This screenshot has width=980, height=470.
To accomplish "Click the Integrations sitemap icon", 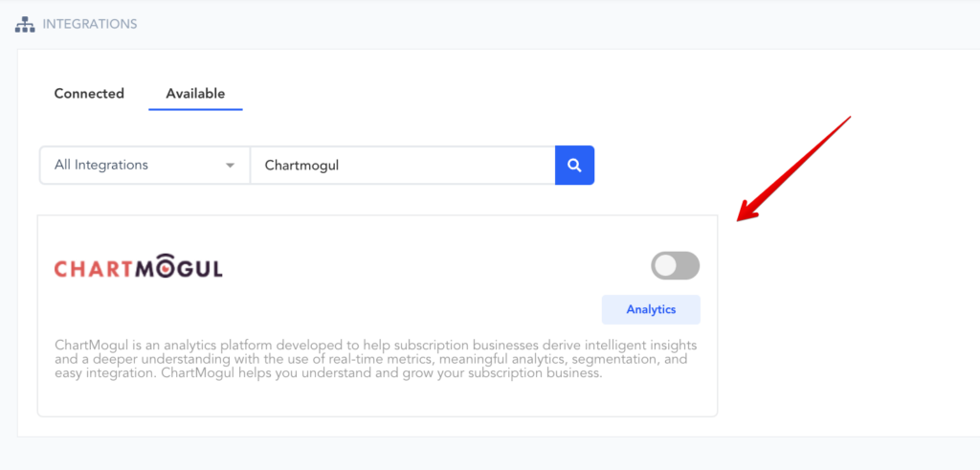I will pyautogui.click(x=25, y=23).
